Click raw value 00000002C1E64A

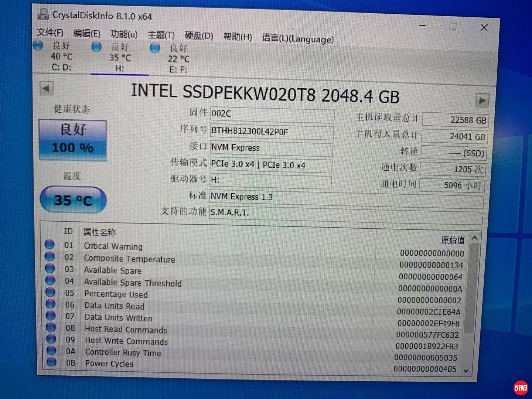(x=429, y=312)
